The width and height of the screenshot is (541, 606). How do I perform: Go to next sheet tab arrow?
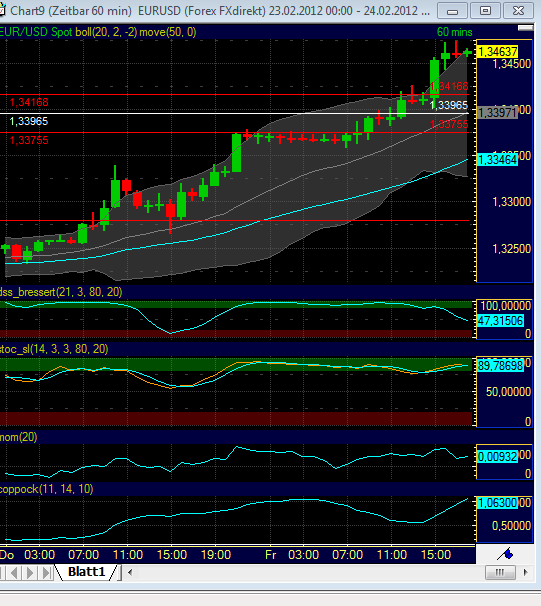tap(31, 572)
